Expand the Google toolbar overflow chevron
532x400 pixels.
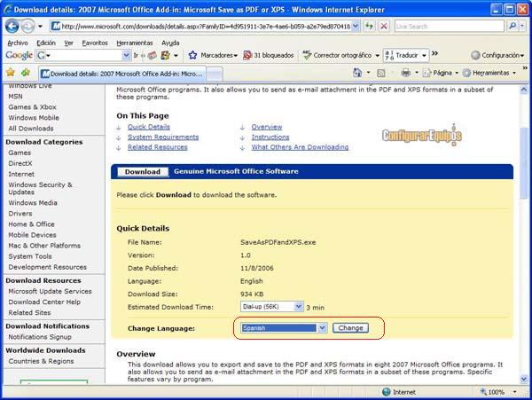(434, 53)
